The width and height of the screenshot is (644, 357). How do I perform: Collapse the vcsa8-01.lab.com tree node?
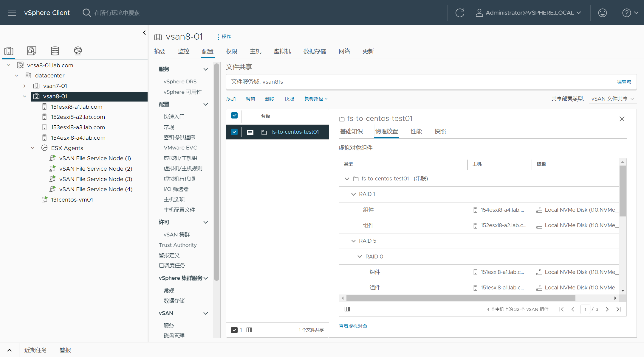[x=9, y=65]
